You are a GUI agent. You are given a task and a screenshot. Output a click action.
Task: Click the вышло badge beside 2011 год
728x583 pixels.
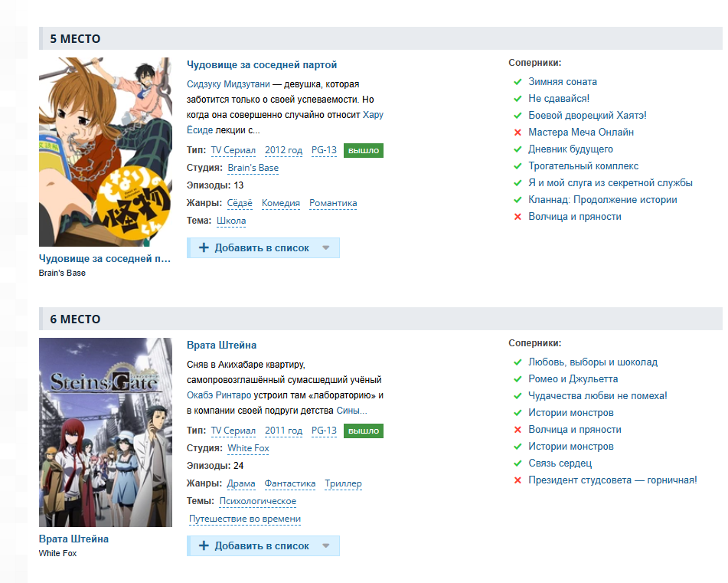pos(364,431)
